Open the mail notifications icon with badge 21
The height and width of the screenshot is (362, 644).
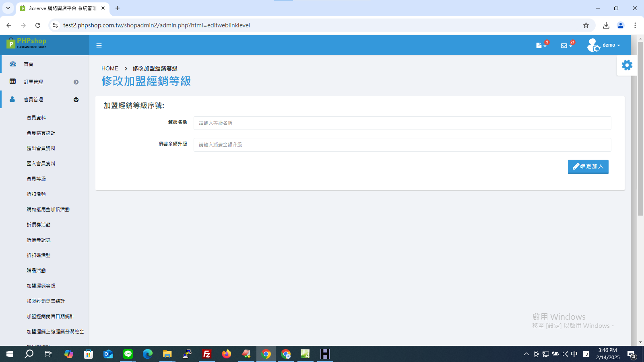[x=566, y=45]
